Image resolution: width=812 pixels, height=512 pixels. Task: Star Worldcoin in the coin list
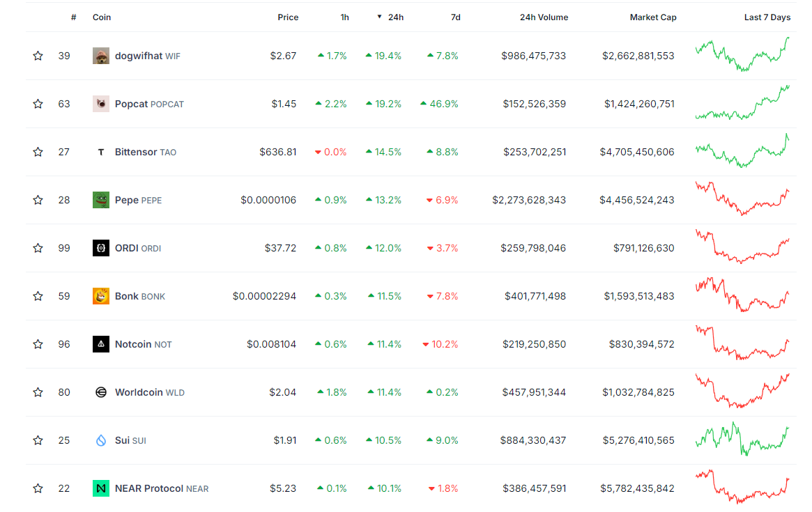[38, 392]
